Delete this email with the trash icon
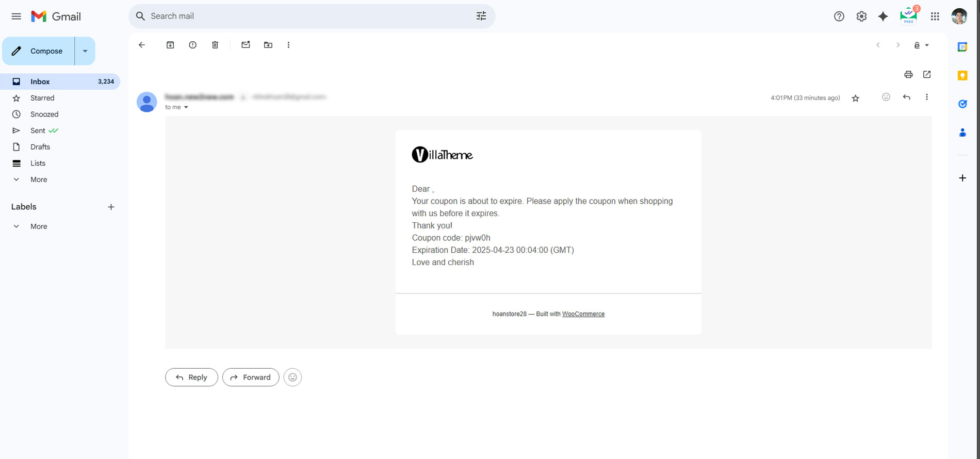This screenshot has width=980, height=459. 215,45
